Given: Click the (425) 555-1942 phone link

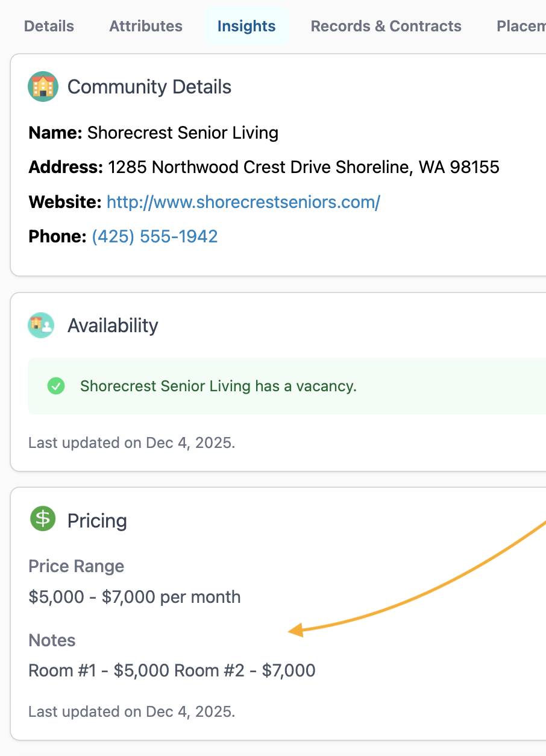Looking at the screenshot, I should click(154, 236).
